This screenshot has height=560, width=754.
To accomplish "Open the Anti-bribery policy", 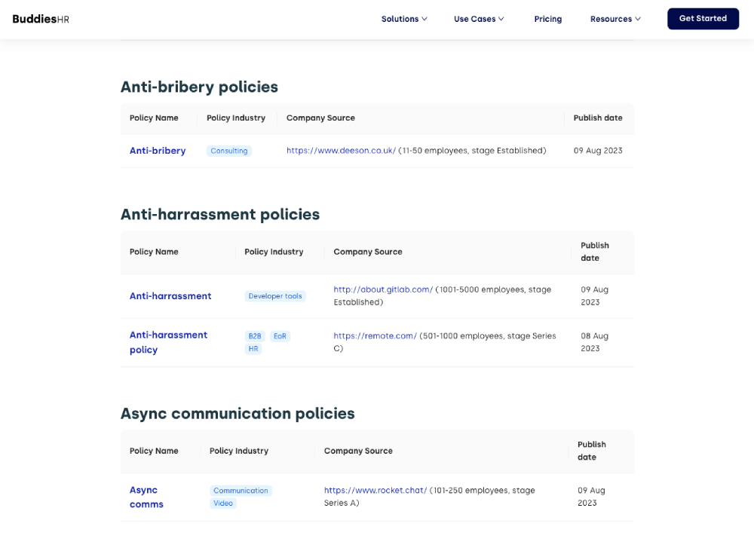I will [x=158, y=150].
